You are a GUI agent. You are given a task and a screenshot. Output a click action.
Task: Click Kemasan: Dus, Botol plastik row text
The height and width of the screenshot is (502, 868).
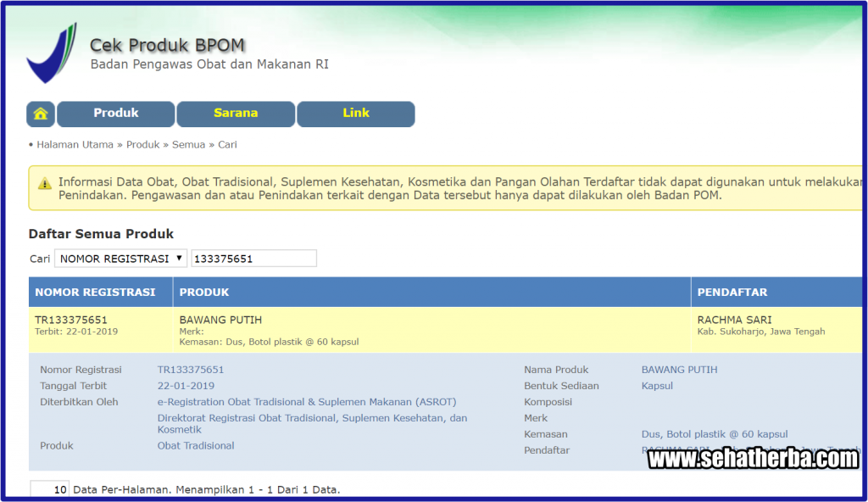269,342
